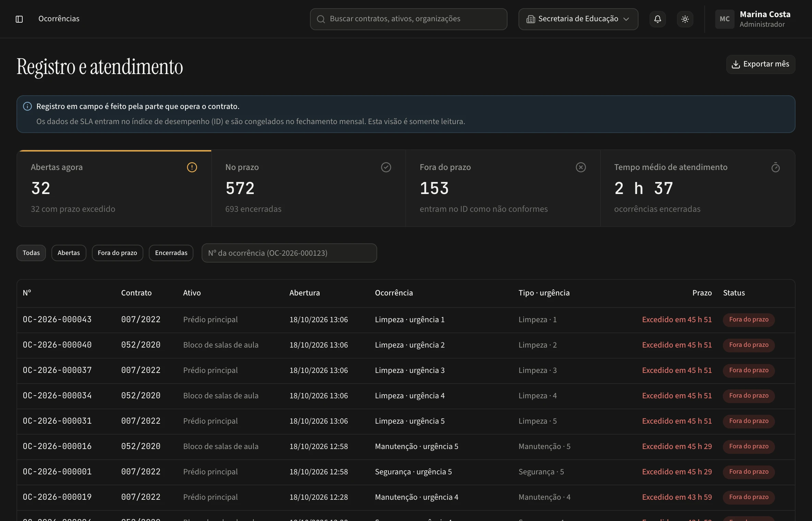
Task: Click the X-circle icon on Fora do prazo
Action: pyautogui.click(x=581, y=167)
